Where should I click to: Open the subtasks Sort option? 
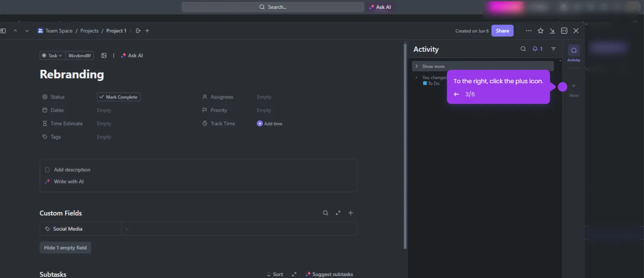[275, 275]
